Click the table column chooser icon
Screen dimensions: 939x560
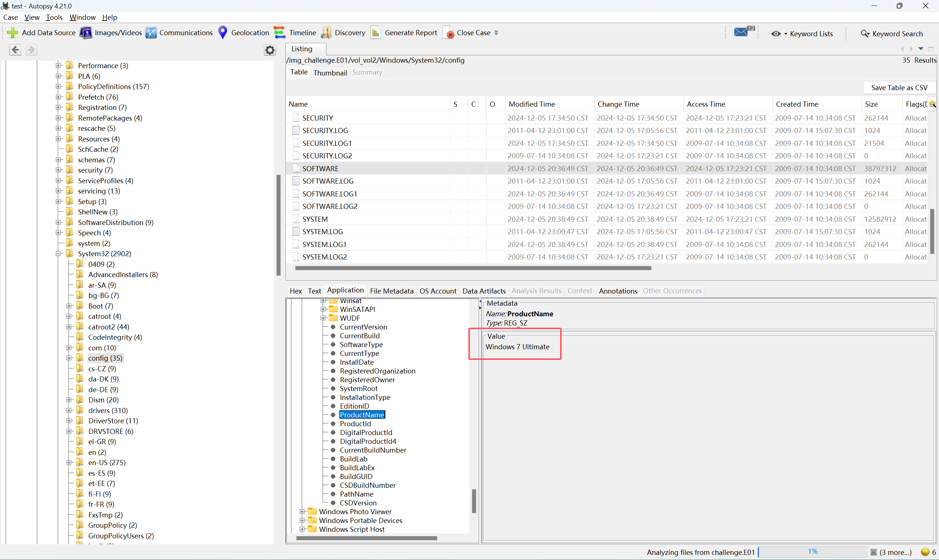coord(932,104)
